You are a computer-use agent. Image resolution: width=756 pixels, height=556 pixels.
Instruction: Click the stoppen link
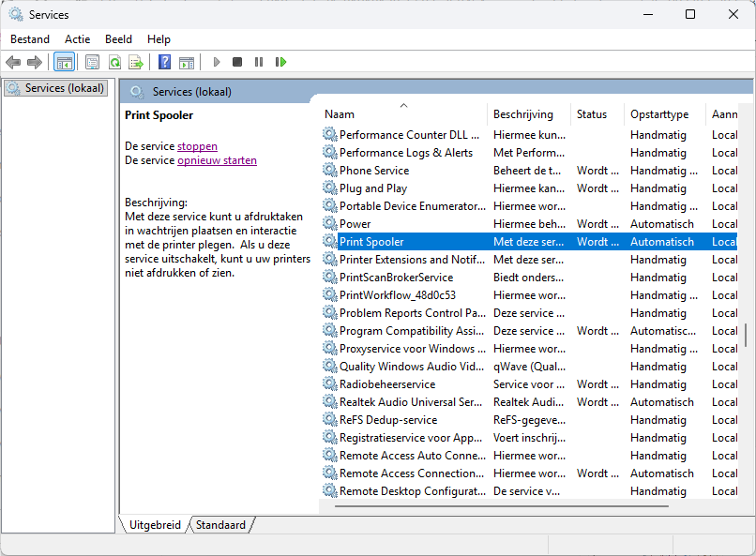(197, 146)
